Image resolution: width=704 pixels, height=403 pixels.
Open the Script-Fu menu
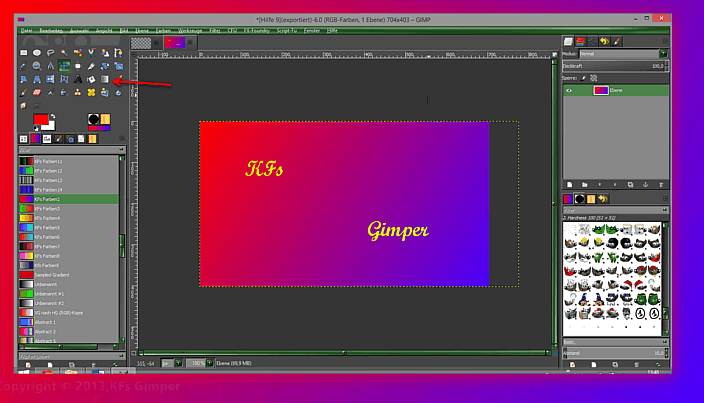(287, 31)
